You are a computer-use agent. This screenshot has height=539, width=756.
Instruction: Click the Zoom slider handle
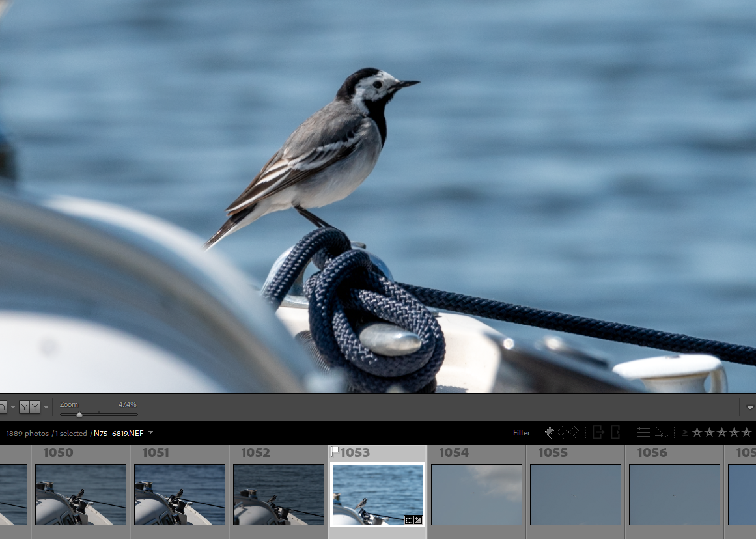click(x=79, y=415)
